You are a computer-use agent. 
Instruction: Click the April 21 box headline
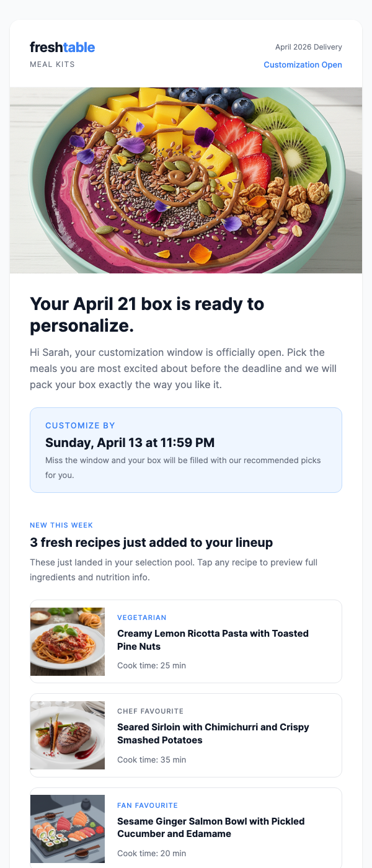147,314
